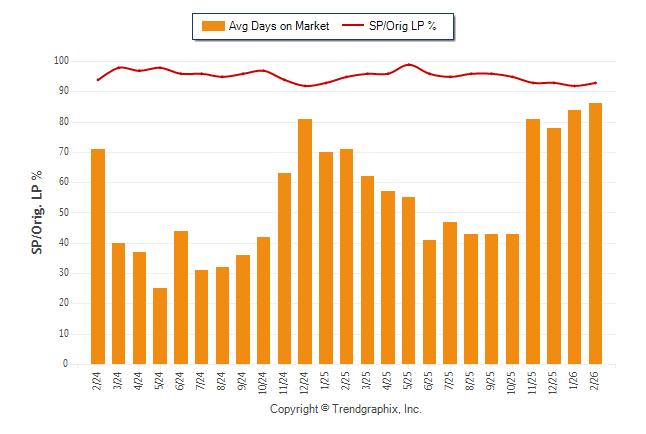The width and height of the screenshot is (646, 434).
Task: Select the 3/24 bar
Action: [x=119, y=303]
